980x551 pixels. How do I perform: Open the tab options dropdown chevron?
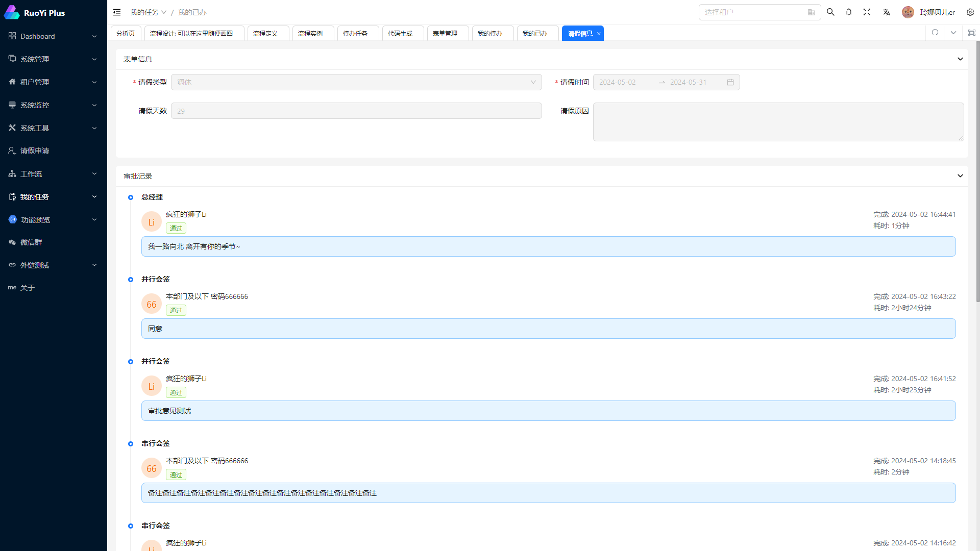[x=953, y=33]
